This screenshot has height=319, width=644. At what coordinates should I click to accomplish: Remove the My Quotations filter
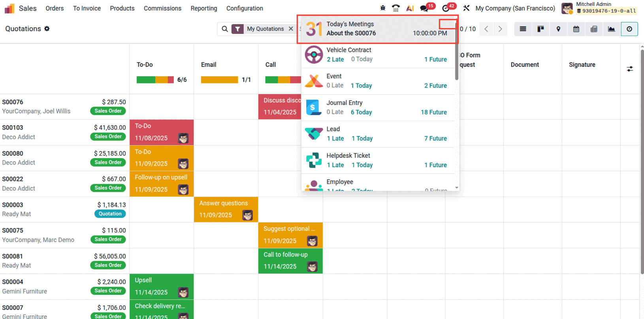pyautogui.click(x=291, y=29)
